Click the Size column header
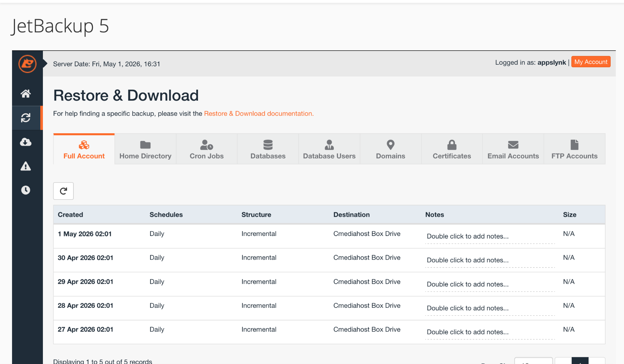The width and height of the screenshot is (624, 364). tap(570, 214)
